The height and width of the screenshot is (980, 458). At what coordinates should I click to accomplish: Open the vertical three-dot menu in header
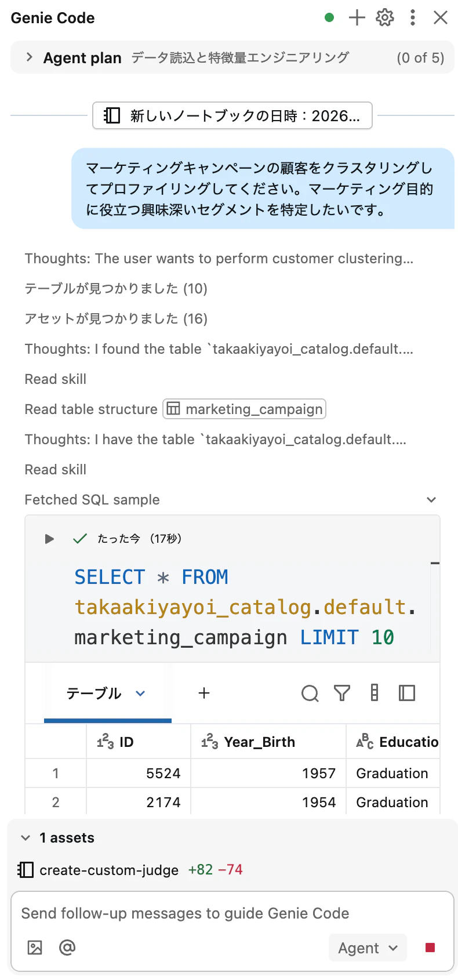(x=413, y=18)
